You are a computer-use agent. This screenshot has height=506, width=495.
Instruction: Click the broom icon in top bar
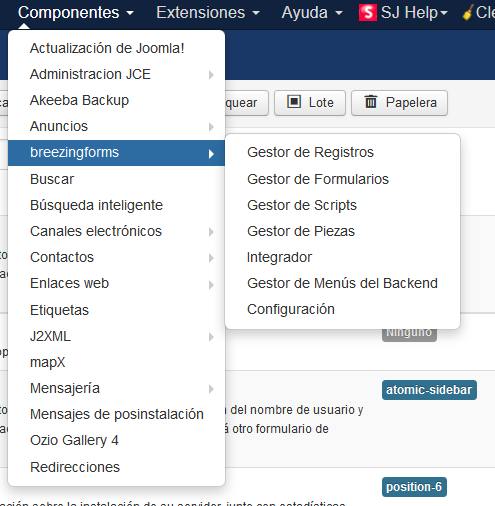(x=468, y=13)
